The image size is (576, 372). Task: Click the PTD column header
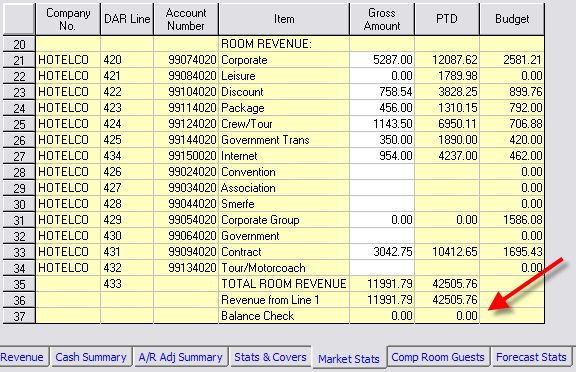(x=447, y=19)
